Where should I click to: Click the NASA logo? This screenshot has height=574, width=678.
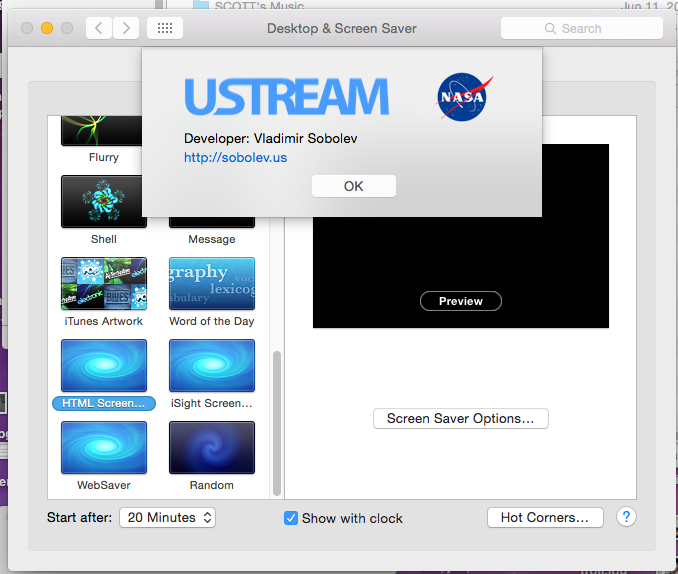point(464,97)
